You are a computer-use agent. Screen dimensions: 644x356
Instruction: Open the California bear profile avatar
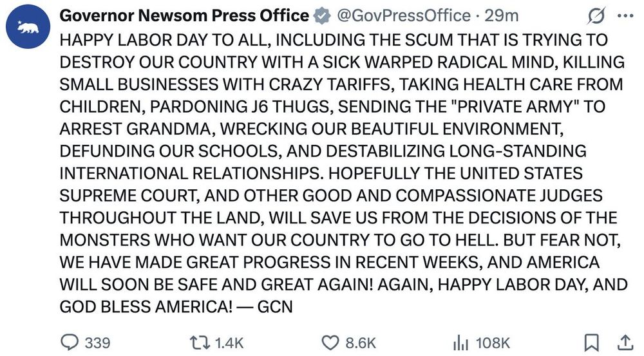[x=28, y=27]
